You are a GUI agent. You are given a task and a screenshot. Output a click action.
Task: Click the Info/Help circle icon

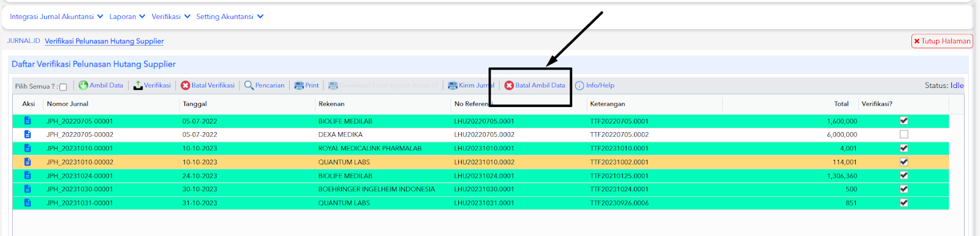(x=579, y=86)
